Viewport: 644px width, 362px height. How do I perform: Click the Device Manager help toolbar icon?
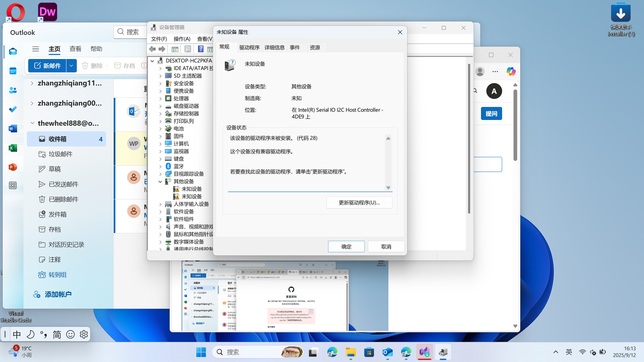pos(201,49)
